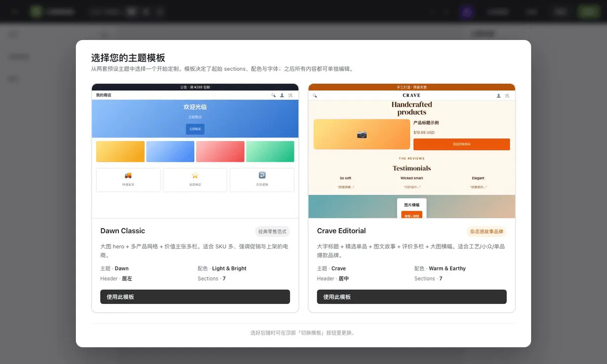Click the 经典零售范式 badge

272,232
